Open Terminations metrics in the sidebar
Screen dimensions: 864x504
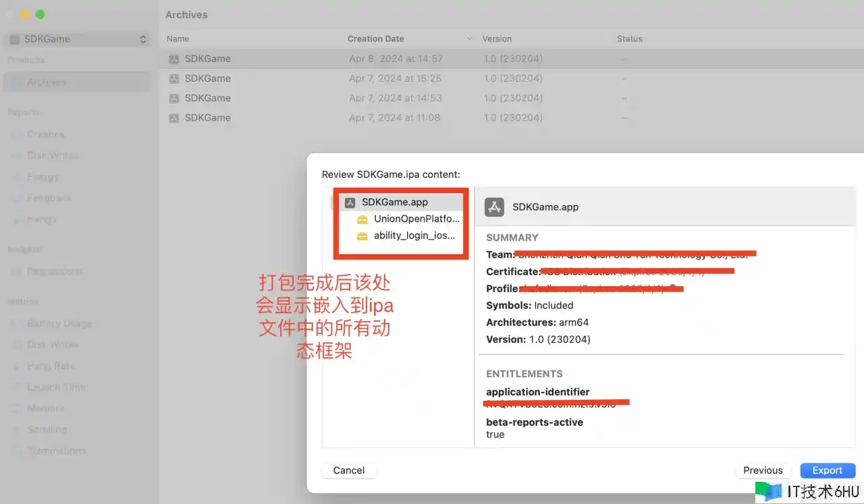[x=56, y=451]
